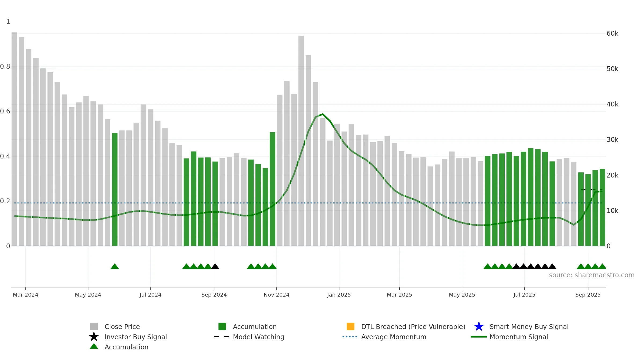Viewport: 644px width, 362px height.
Task: Click the momentum line peak in December 2024
Action: 323,114
